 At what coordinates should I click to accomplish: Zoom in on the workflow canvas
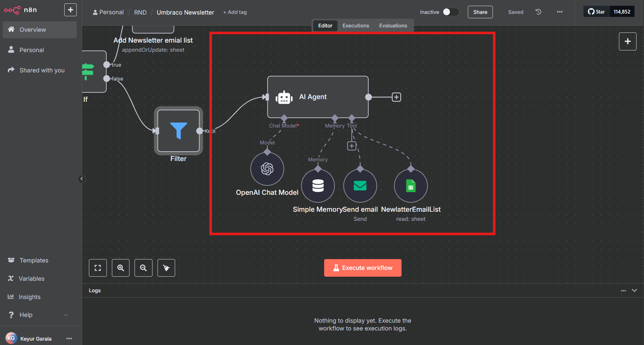coord(120,268)
